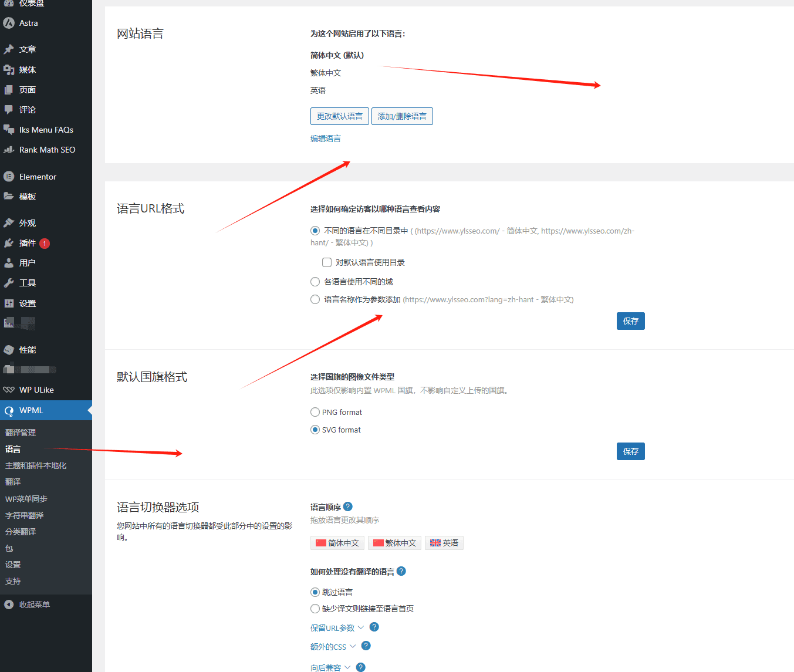This screenshot has width=794, height=672.
Task: Click the 简体中文 language order chip
Action: [x=337, y=543]
